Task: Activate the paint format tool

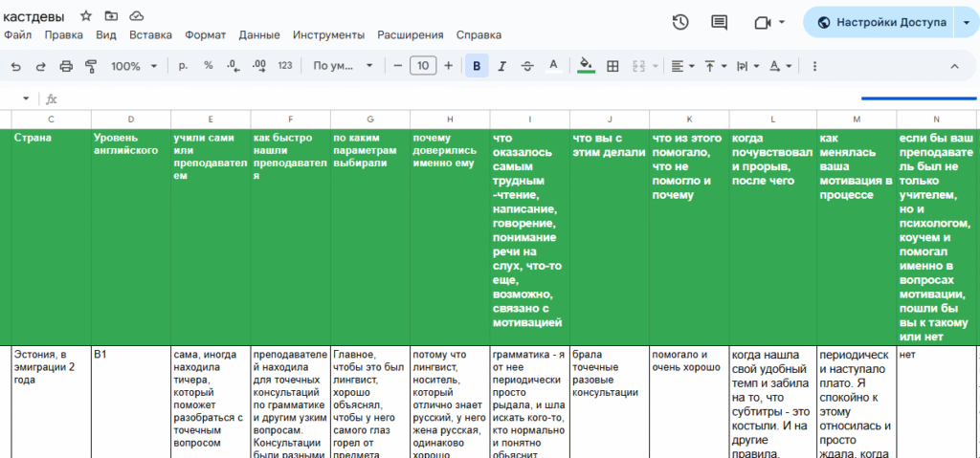Action: tap(91, 66)
